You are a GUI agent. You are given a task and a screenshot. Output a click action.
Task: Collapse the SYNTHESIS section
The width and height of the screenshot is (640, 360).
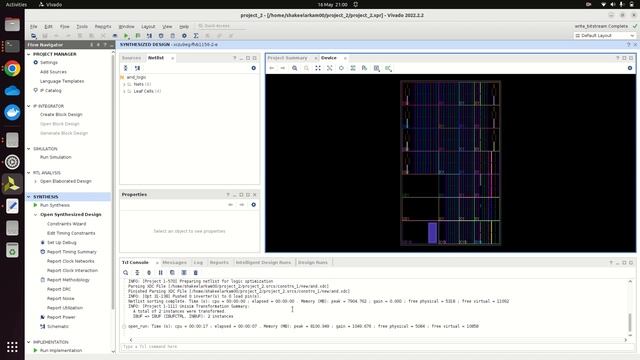(29, 197)
